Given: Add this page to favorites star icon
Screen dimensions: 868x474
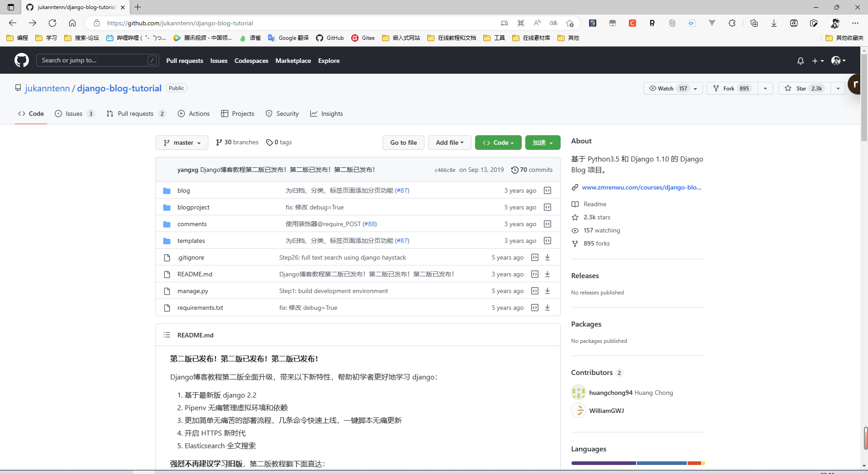Looking at the screenshot, I should click(570, 23).
